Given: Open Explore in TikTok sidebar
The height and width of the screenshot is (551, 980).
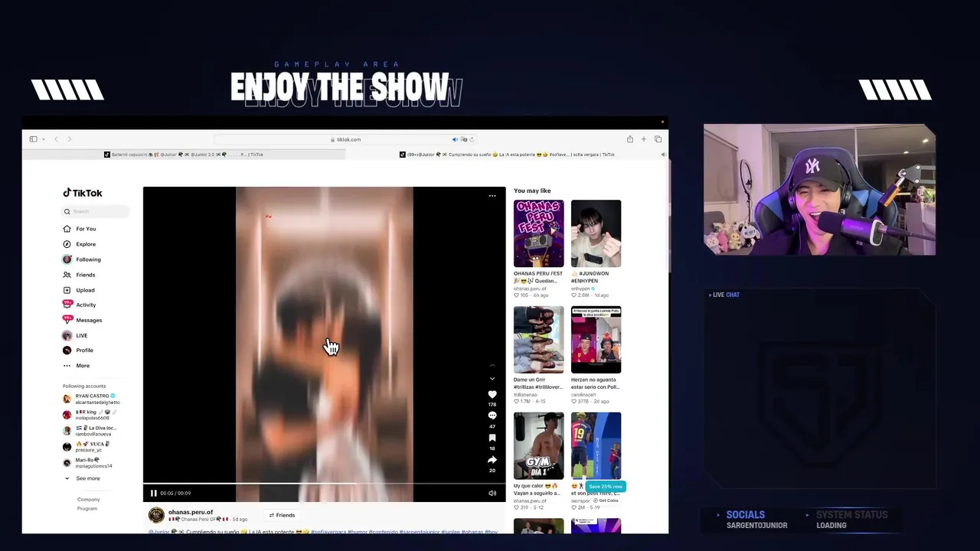Looking at the screenshot, I should coord(80,244).
